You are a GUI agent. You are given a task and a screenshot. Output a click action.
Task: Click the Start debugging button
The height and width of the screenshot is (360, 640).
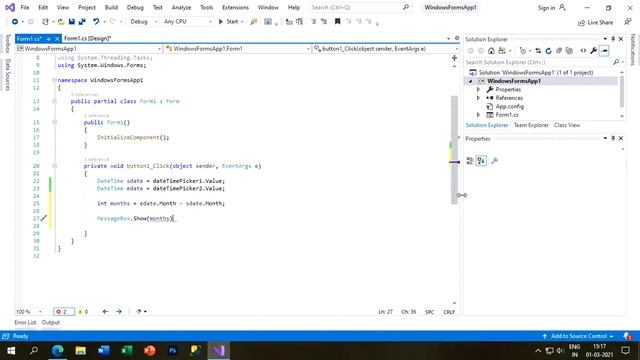click(228, 22)
